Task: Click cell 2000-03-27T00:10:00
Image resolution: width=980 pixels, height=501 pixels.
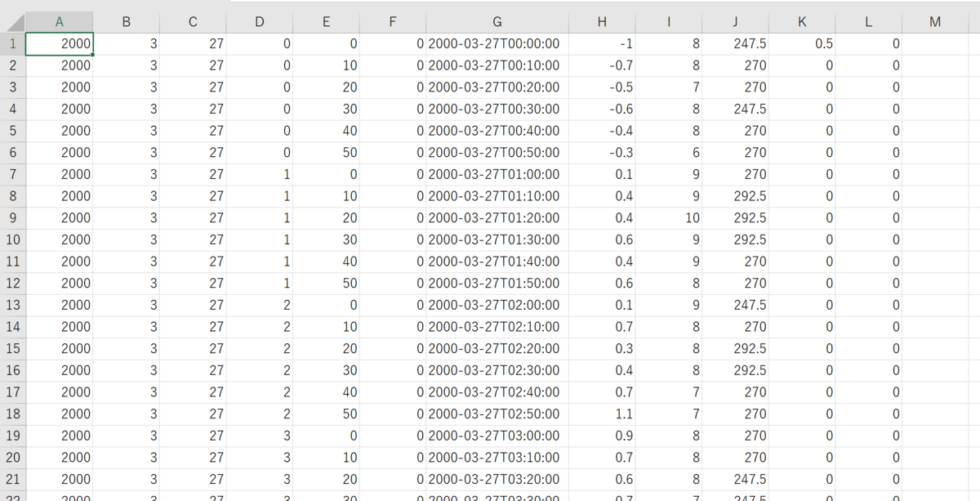Action: tap(497, 65)
